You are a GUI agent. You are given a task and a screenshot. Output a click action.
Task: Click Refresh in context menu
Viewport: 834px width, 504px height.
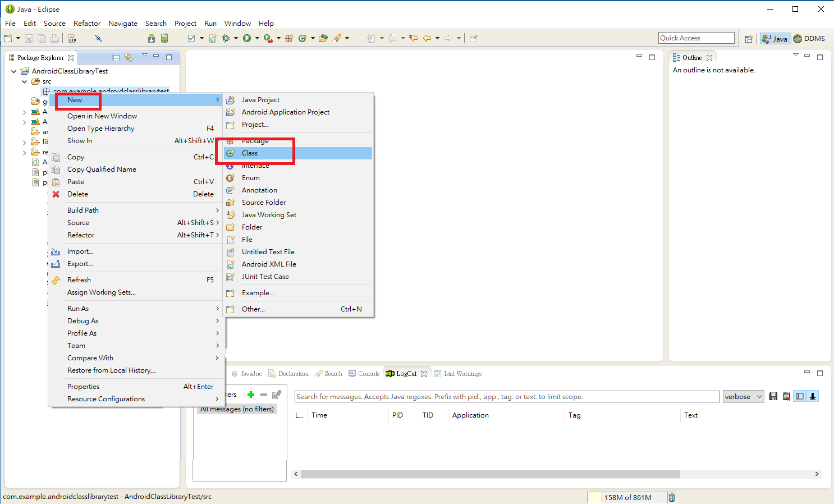tap(136, 280)
